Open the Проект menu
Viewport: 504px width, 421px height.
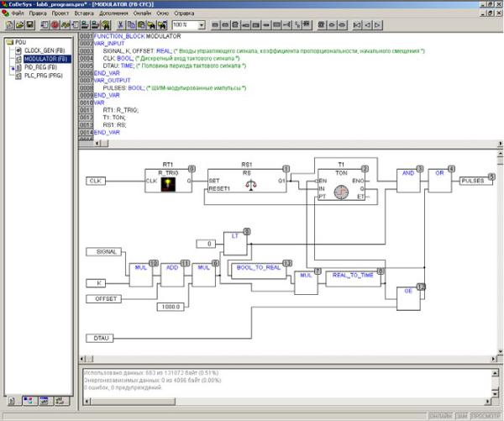[60, 14]
